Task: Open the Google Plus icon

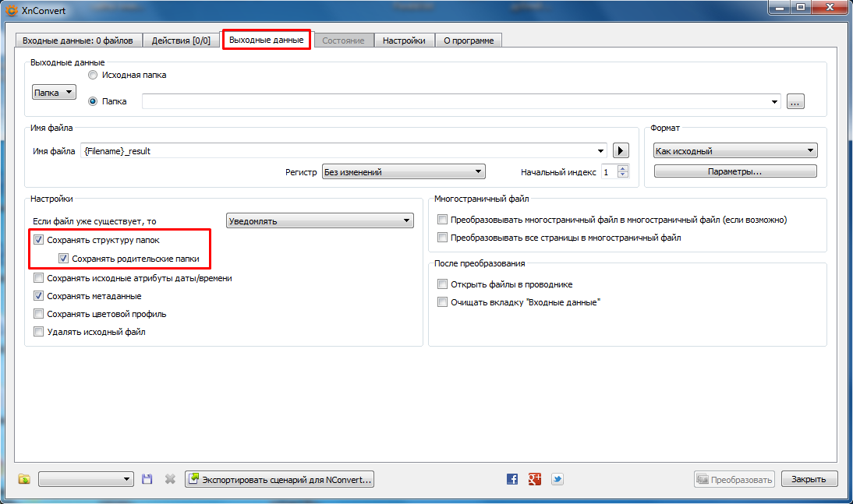Action: point(535,479)
